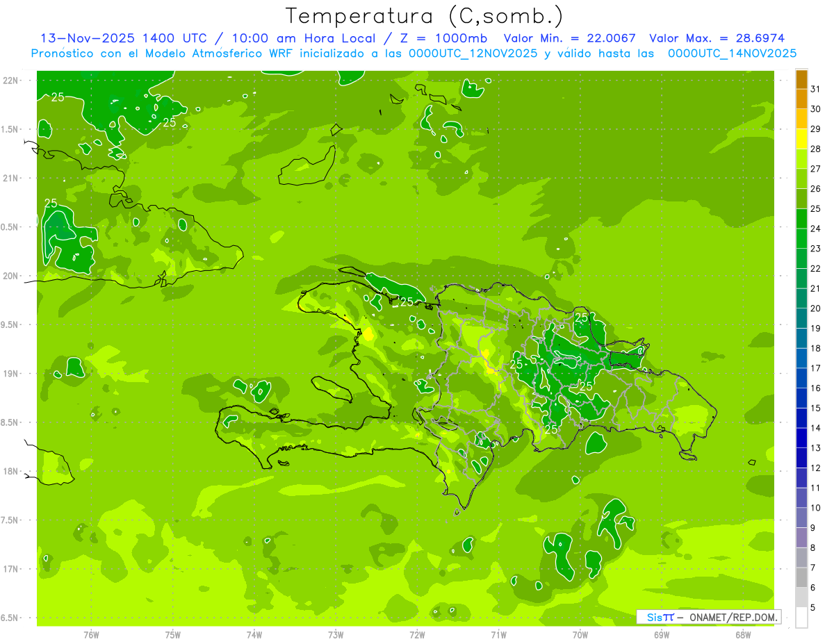Pick the yellow swatch between 28 and 29
Image resolution: width=834 pixels, height=644 pixels.
click(801, 139)
